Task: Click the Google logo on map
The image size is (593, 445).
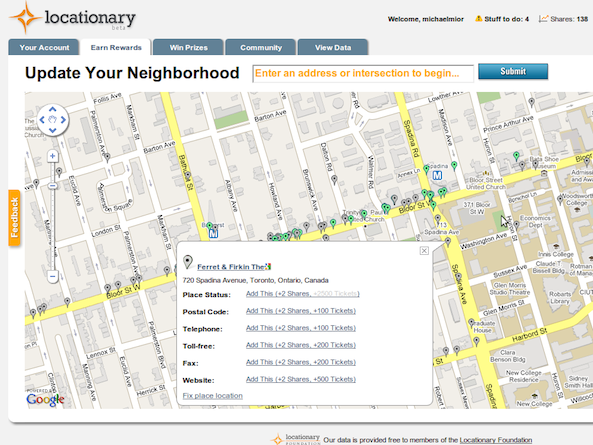Action: [x=45, y=399]
